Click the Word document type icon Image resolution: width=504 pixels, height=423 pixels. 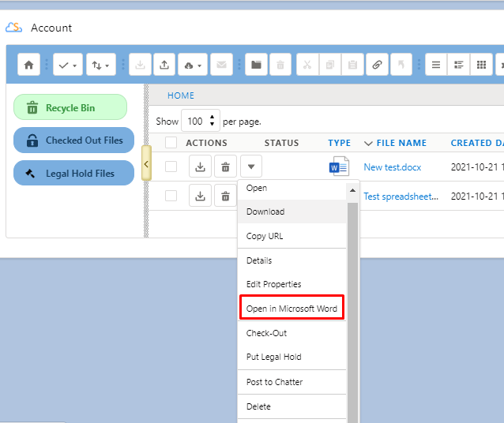click(x=338, y=167)
